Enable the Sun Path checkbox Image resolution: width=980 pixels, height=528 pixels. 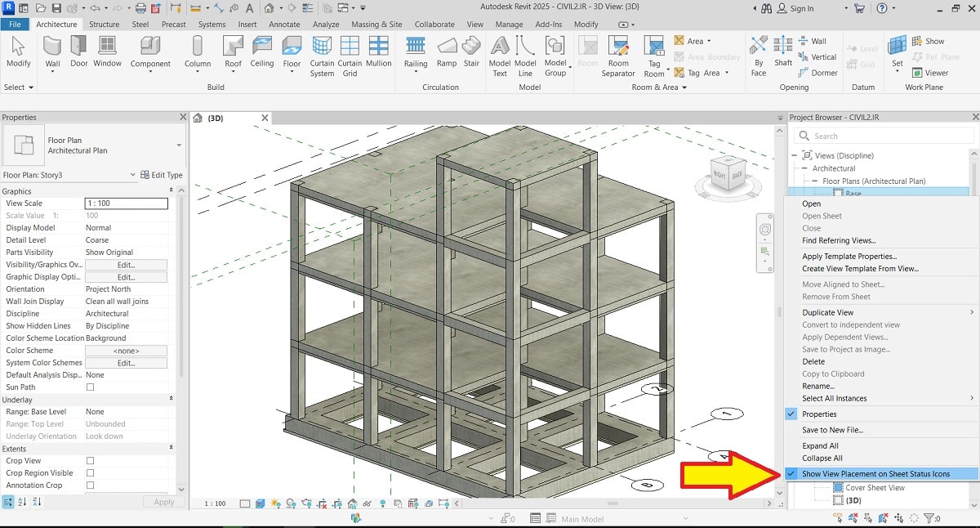tap(90, 387)
